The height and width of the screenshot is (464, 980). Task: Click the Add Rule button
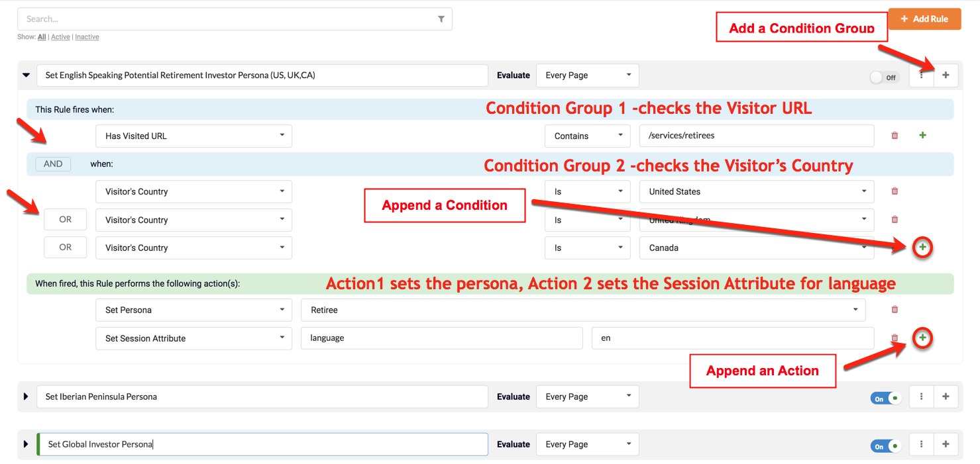(x=924, y=19)
